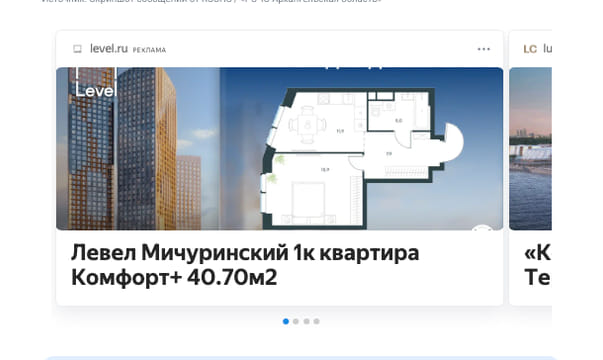Select the first carousel pagination dot
The width and height of the screenshot is (603, 360).
(286, 321)
